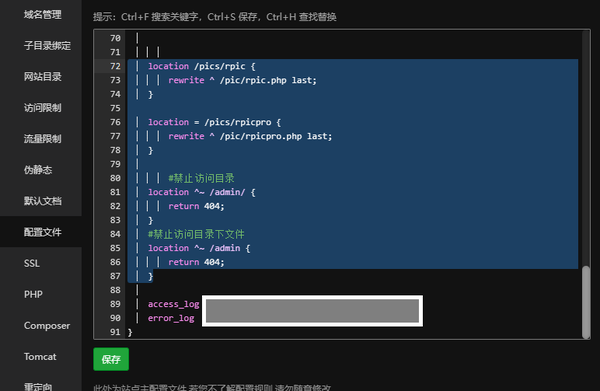Click the error_log directive text
The image size is (600, 391).
tap(171, 318)
